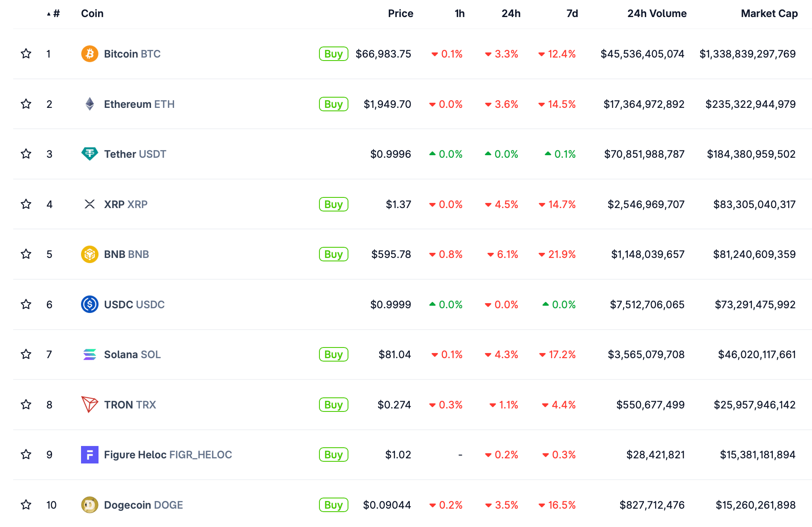Click the Solana gradient logo icon

click(x=90, y=354)
